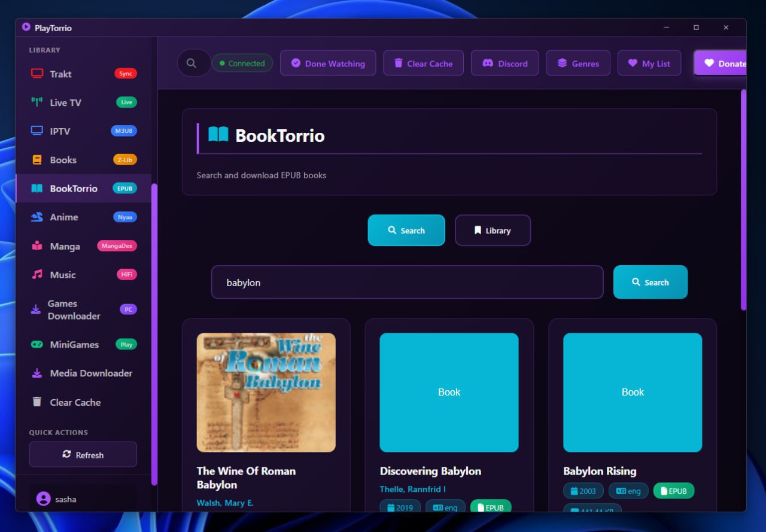Open My List
This screenshot has height=532, width=766.
coord(649,63)
